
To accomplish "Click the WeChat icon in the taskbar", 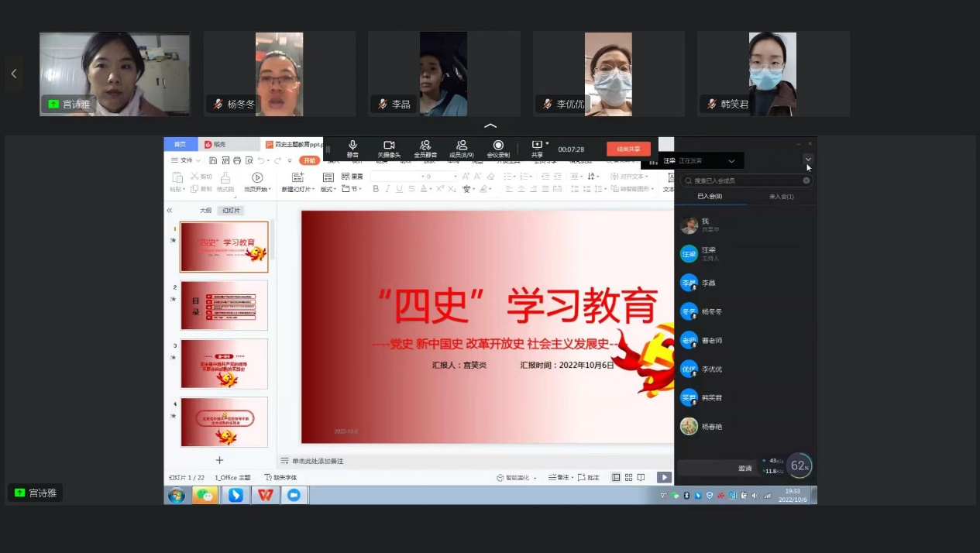I will click(x=205, y=495).
